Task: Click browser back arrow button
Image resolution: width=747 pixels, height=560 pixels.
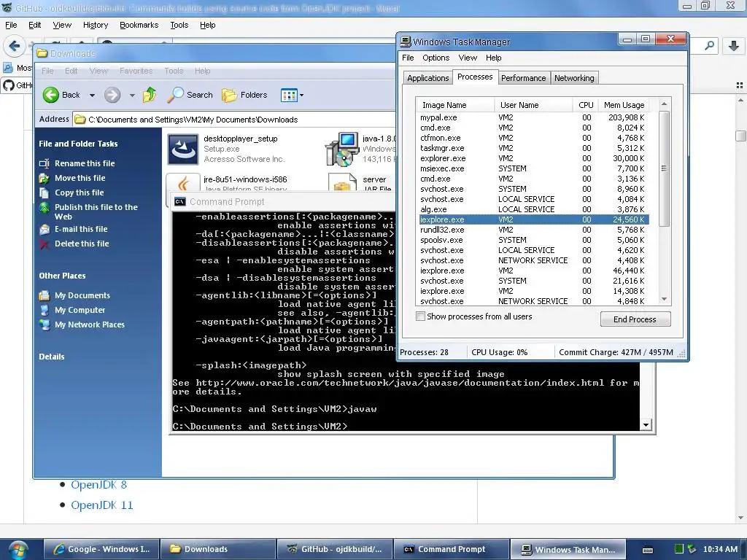Action: pyautogui.click(x=15, y=46)
